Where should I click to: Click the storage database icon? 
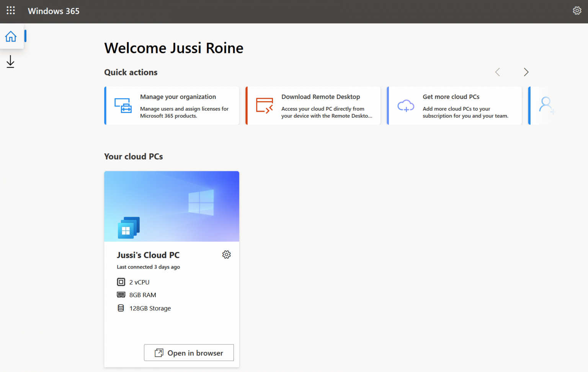[121, 308]
